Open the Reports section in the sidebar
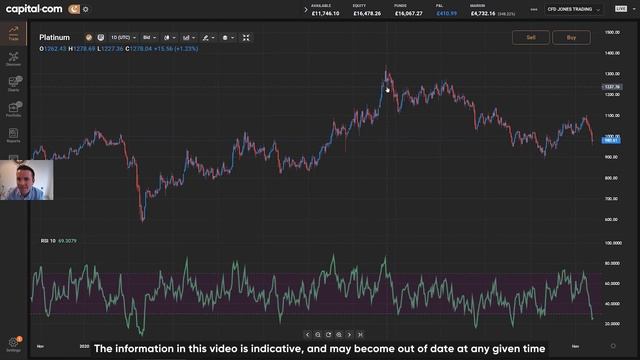 (13, 135)
